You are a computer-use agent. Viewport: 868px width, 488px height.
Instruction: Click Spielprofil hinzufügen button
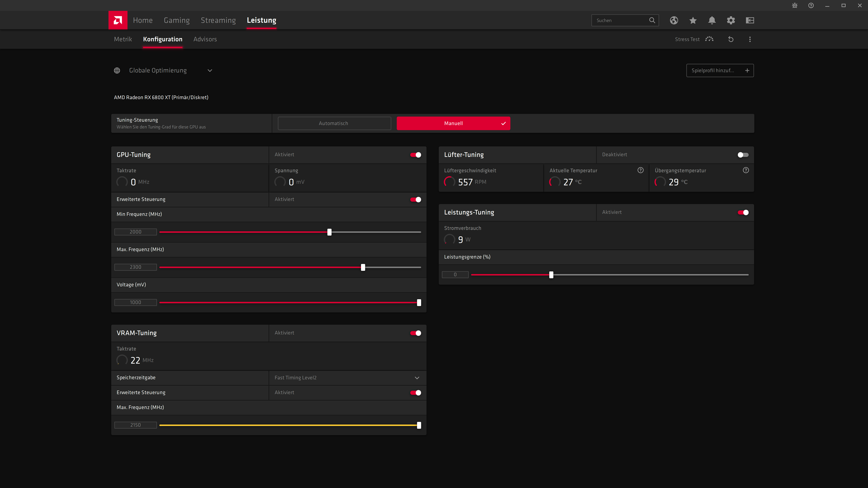[x=720, y=70]
